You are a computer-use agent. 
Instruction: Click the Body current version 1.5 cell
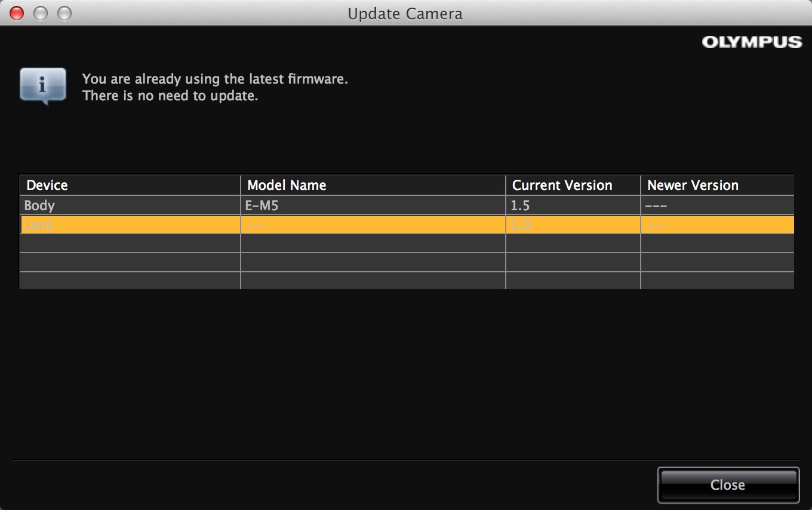coord(520,205)
